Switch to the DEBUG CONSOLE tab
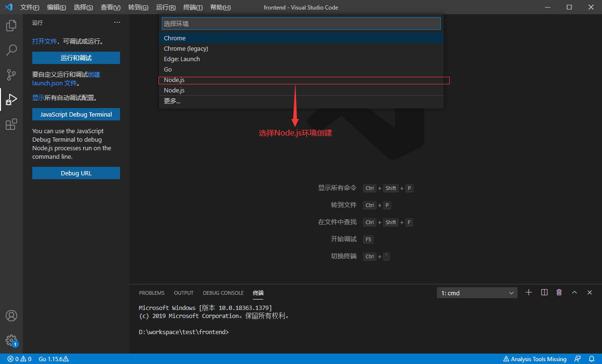The height and width of the screenshot is (364, 602). point(223,293)
